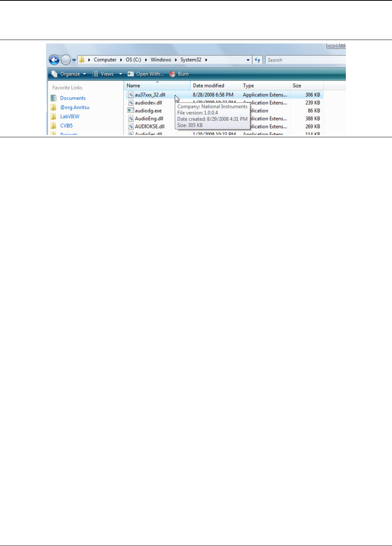Screen dimensions: 392x546
Task: Select Computer in the address path
Action: 105,60
